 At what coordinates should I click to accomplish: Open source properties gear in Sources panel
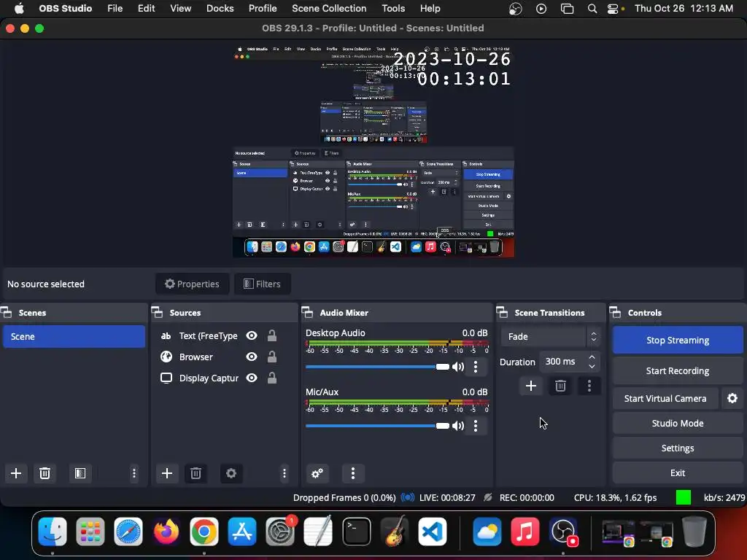pyautogui.click(x=231, y=472)
